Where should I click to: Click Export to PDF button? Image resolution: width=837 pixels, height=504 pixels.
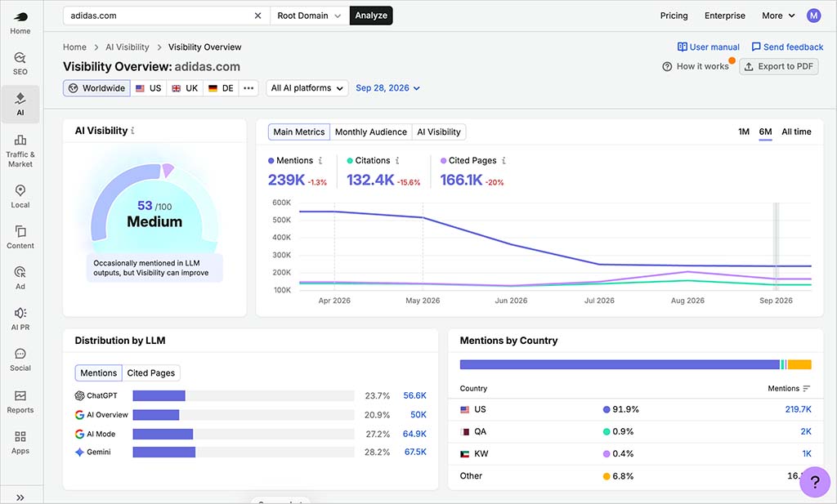point(779,66)
